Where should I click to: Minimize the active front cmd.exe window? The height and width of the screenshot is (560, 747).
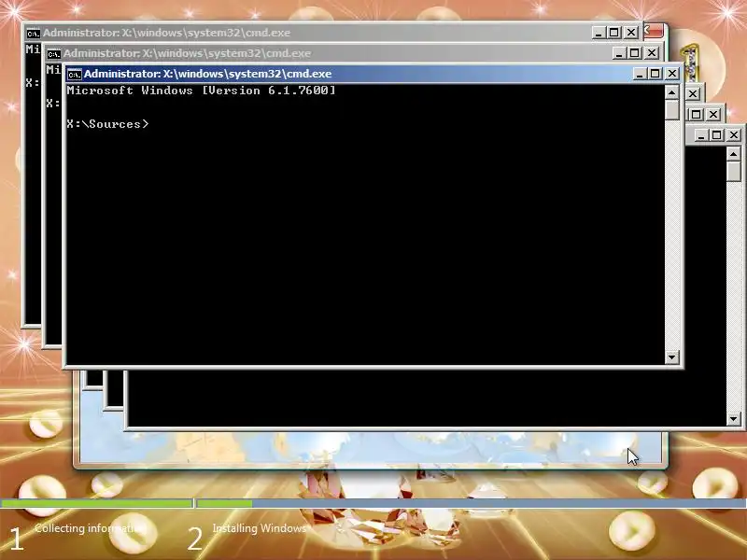pos(640,74)
